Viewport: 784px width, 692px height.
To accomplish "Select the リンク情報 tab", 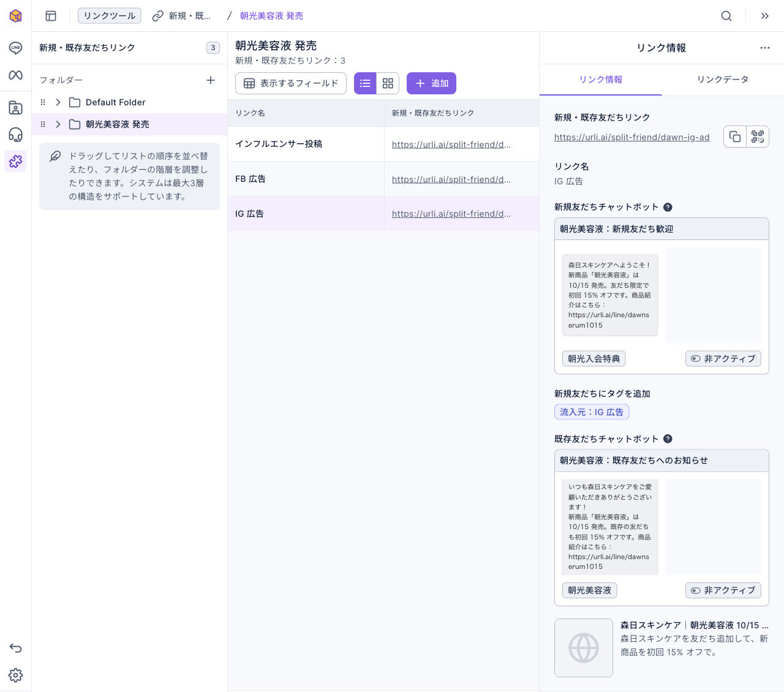I will (x=601, y=80).
